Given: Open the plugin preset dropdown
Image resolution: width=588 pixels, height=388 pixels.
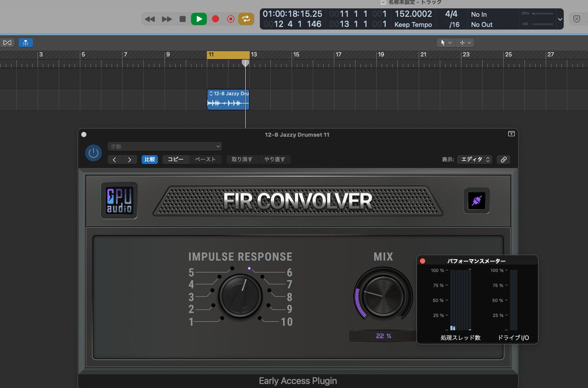Looking at the screenshot, I should [x=165, y=146].
